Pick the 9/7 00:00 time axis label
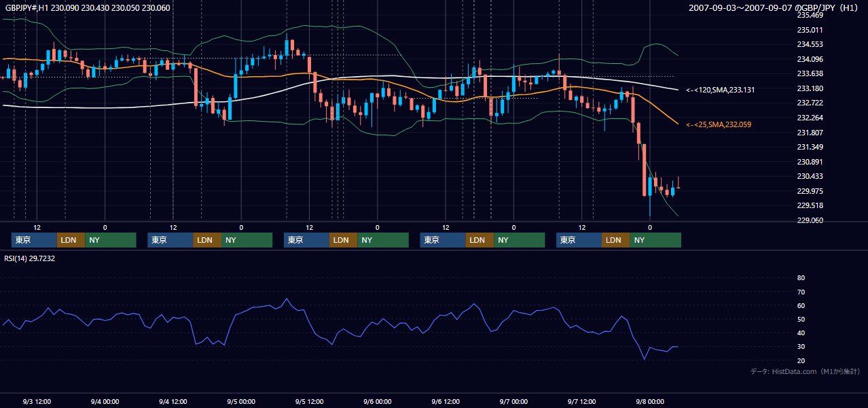The width and height of the screenshot is (868, 408). click(513, 402)
